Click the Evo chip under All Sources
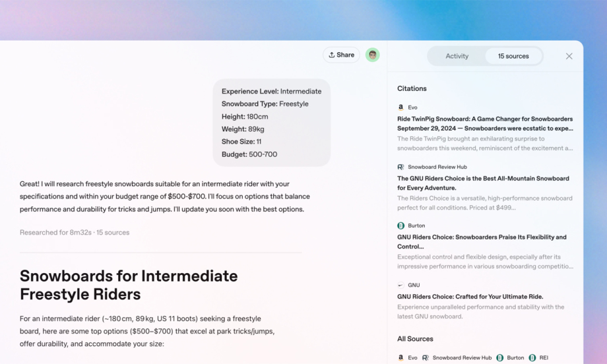 click(407, 357)
